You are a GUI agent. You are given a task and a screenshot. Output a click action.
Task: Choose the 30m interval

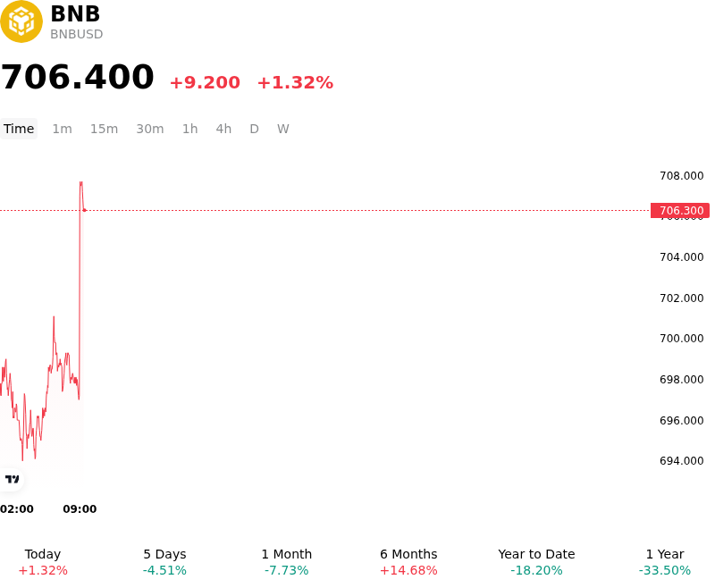coord(150,129)
